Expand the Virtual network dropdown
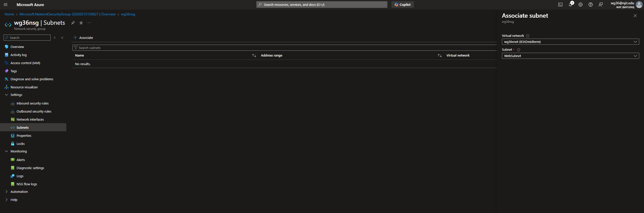644x213 pixels. pyautogui.click(x=570, y=42)
